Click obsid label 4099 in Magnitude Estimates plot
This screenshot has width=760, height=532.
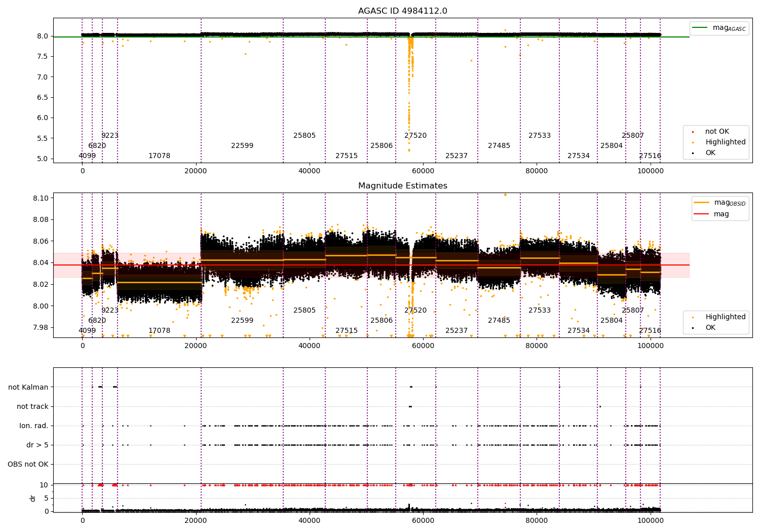coord(87,331)
